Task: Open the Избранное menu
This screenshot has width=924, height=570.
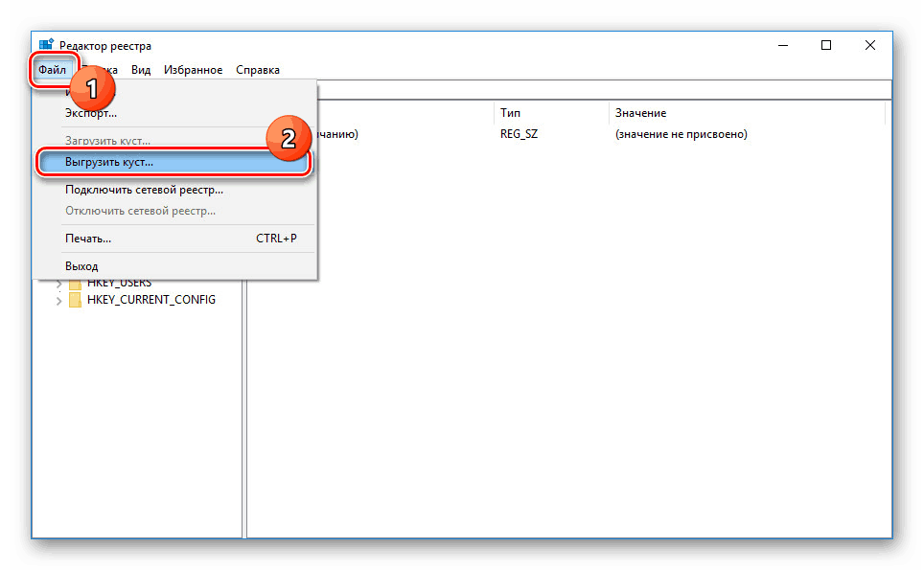Action: click(x=194, y=70)
